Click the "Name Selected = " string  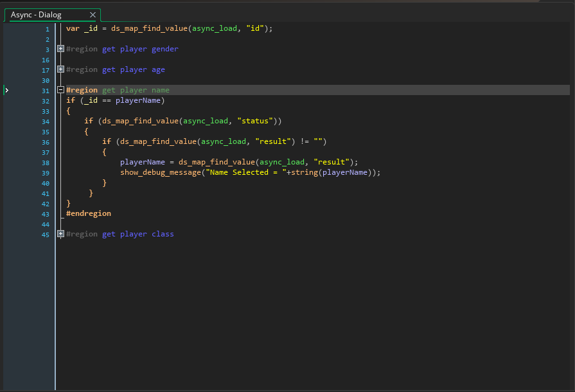pyautogui.click(x=246, y=172)
